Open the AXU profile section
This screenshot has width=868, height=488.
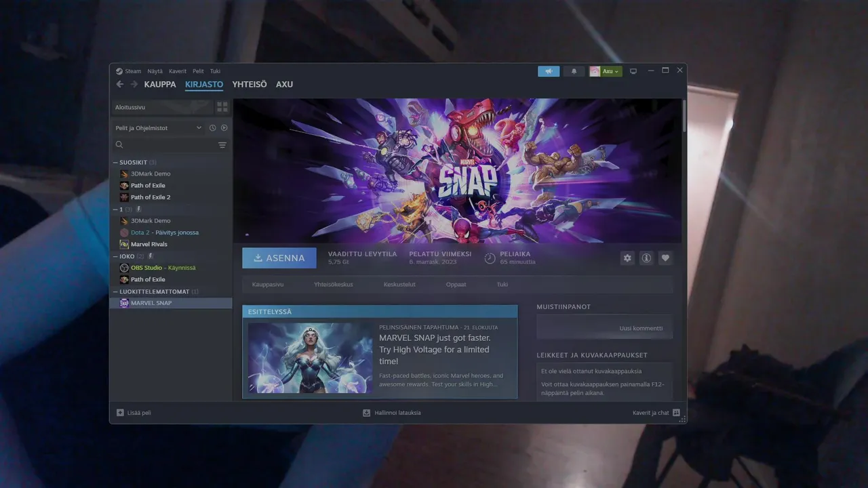click(284, 85)
